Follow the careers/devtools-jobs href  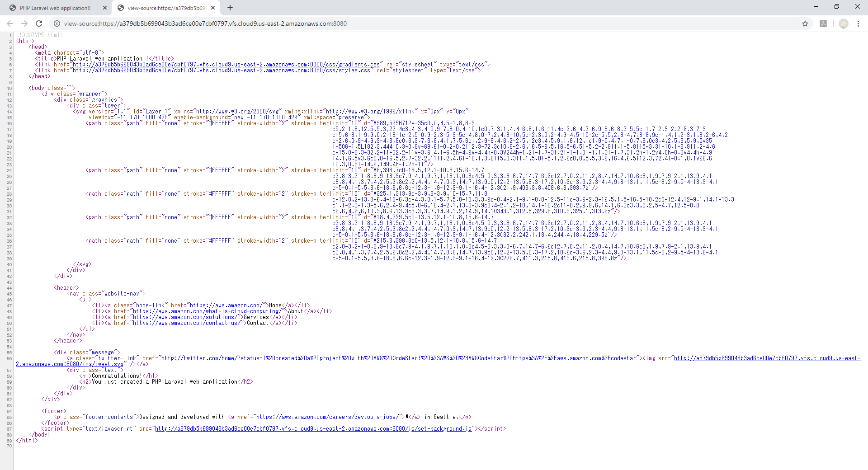(327, 417)
